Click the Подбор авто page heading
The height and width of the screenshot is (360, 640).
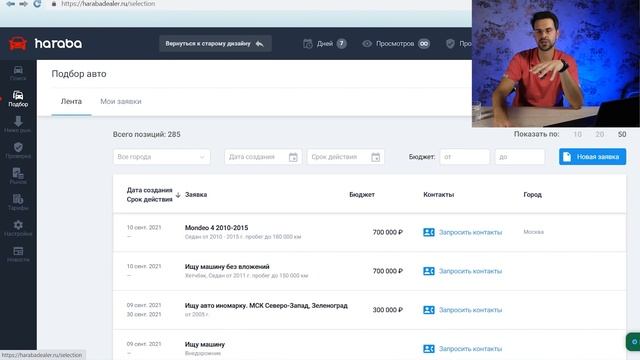tap(79, 74)
